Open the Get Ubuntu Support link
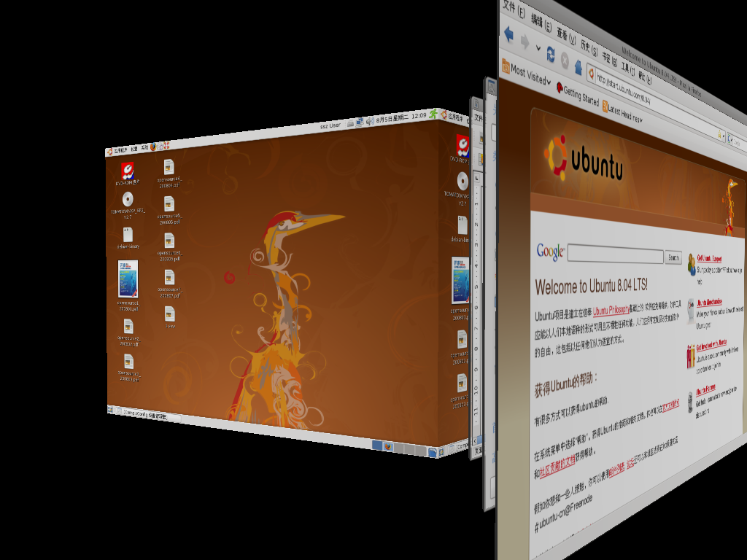 (709, 259)
